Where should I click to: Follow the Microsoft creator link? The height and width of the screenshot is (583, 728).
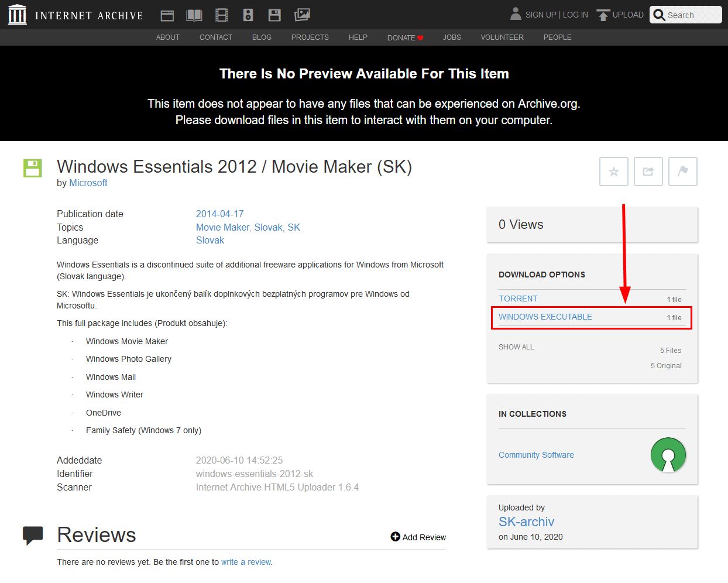88,183
